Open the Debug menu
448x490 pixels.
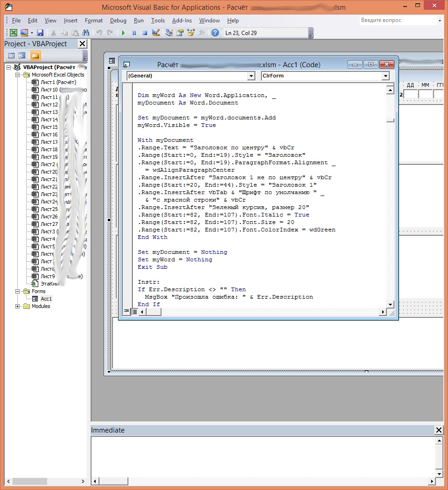point(118,21)
